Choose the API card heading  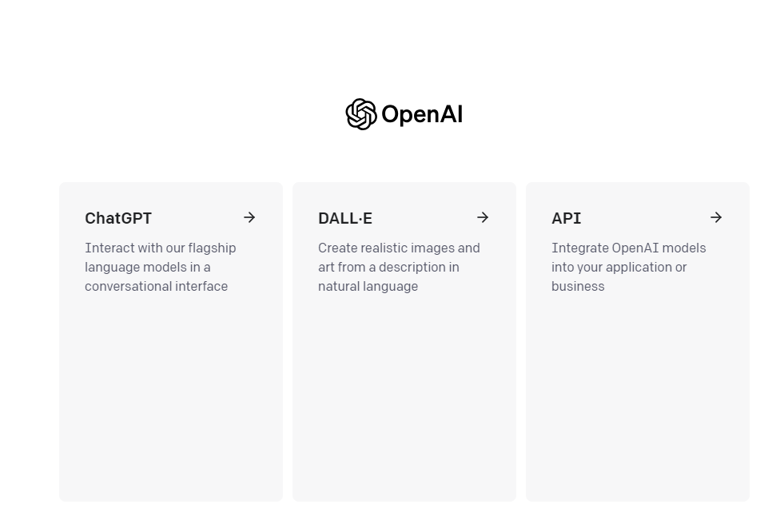(x=567, y=218)
